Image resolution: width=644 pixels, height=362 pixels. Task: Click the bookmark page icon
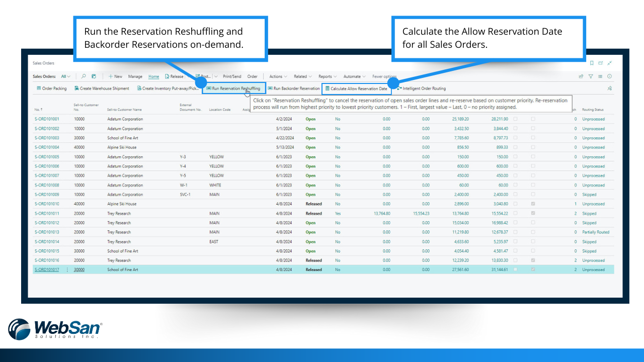pyautogui.click(x=592, y=63)
